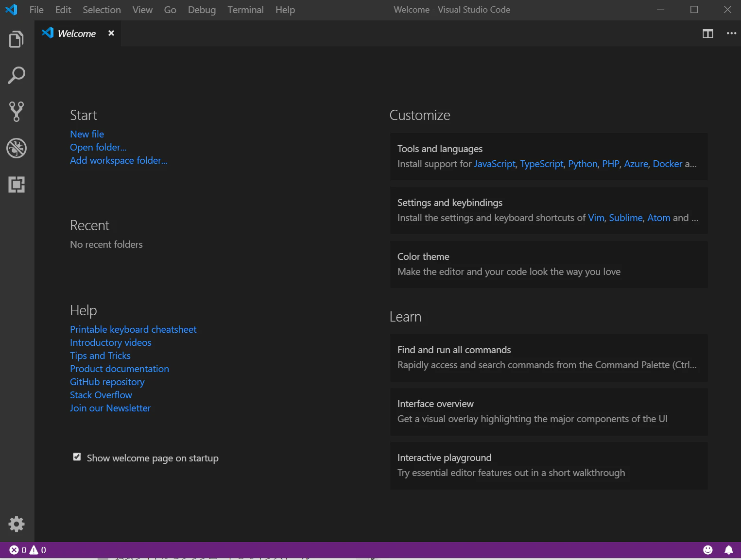Close the Welcome tab
741x560 pixels.
tap(111, 33)
